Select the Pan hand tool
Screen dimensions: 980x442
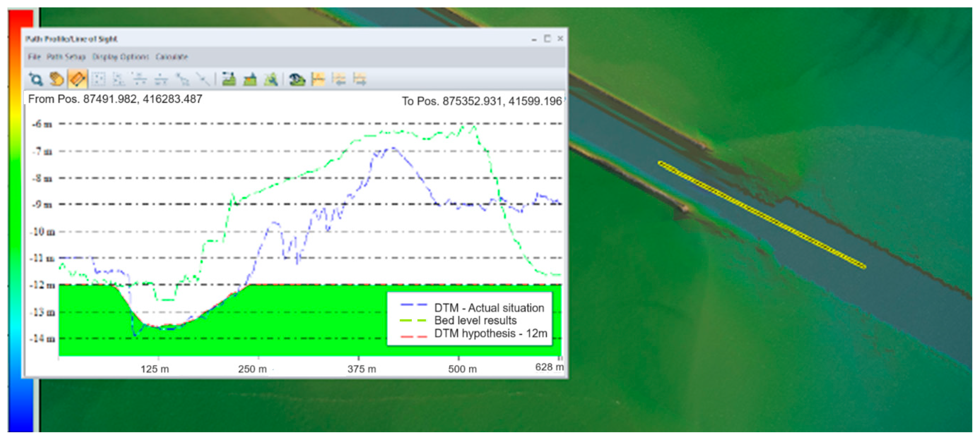coord(57,79)
